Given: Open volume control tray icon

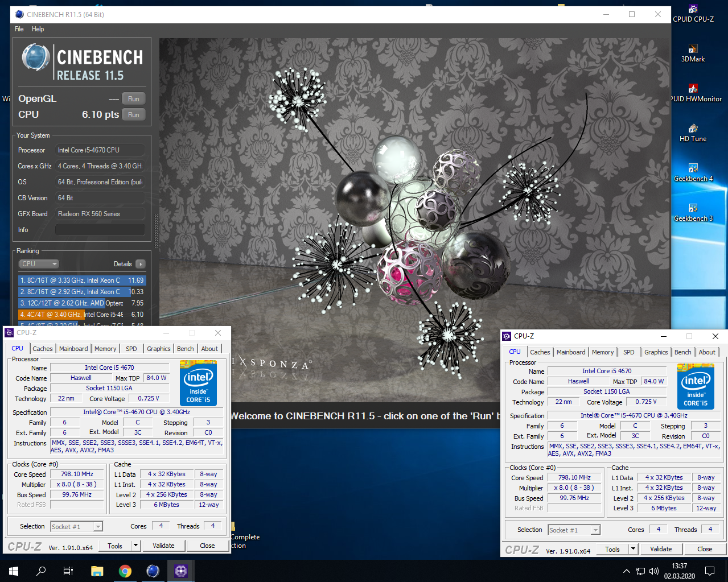Looking at the screenshot, I should pos(654,571).
